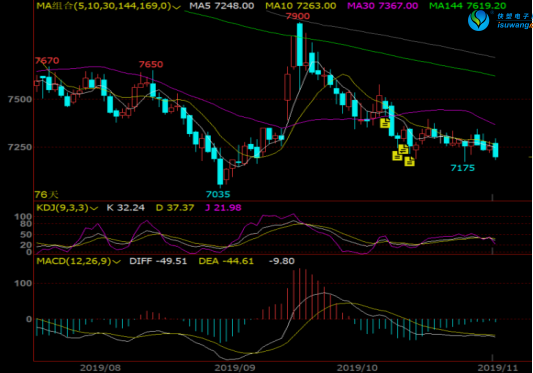
Task: Click the 2019/11 date axis label
Action: 498,368
